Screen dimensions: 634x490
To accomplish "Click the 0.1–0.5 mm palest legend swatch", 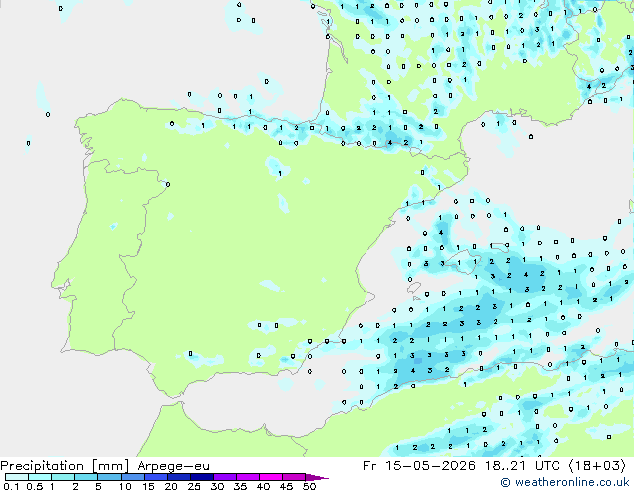I will [17, 477].
